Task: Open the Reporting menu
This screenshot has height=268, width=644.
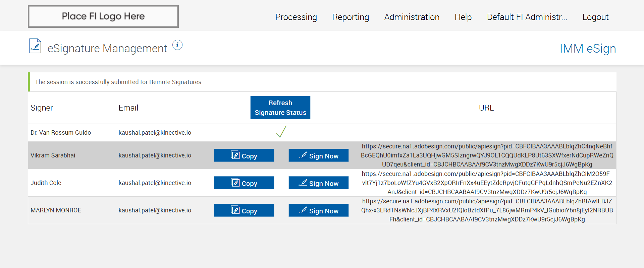Action: coord(350,17)
